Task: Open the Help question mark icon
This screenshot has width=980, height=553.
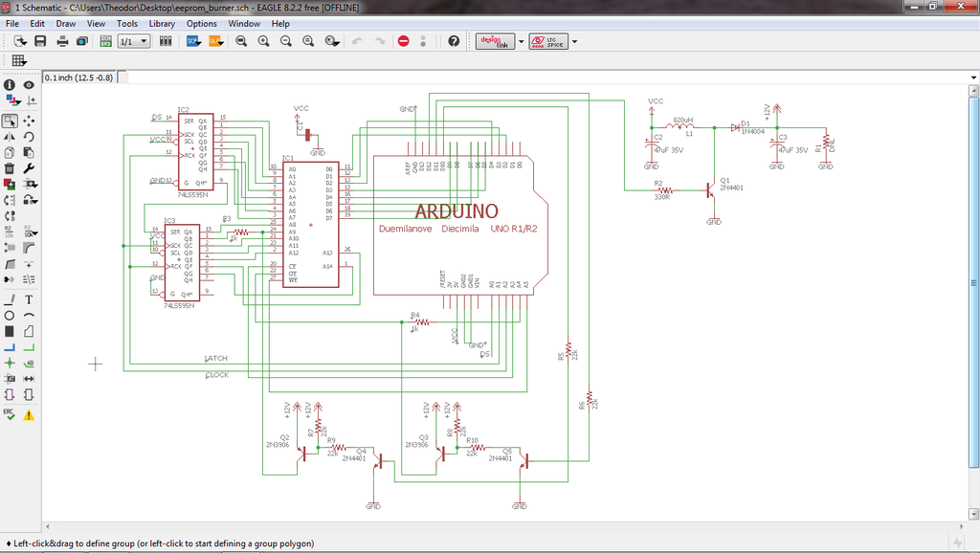Action: (454, 41)
